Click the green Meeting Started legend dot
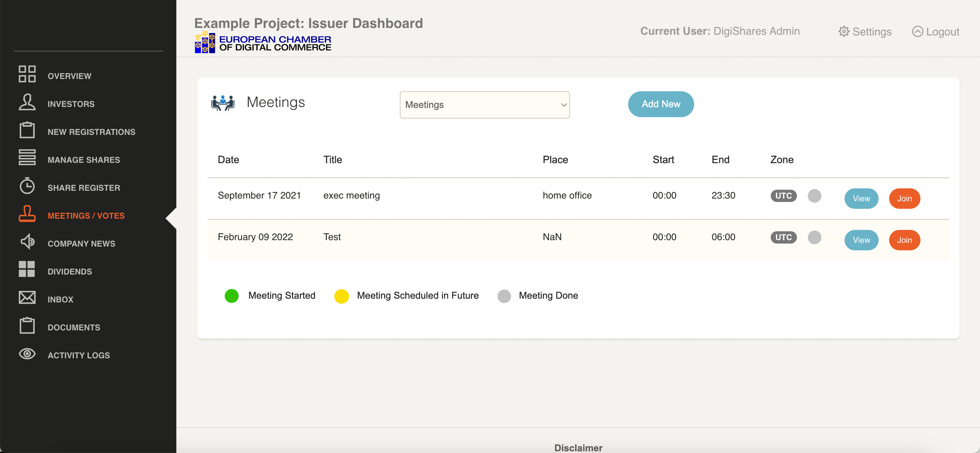 (x=232, y=296)
